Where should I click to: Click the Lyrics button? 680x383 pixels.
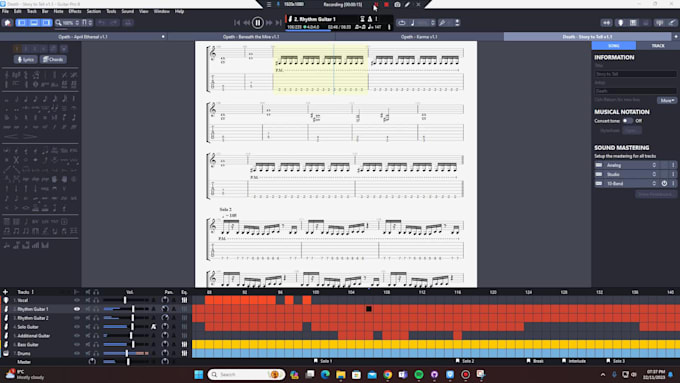click(26, 59)
